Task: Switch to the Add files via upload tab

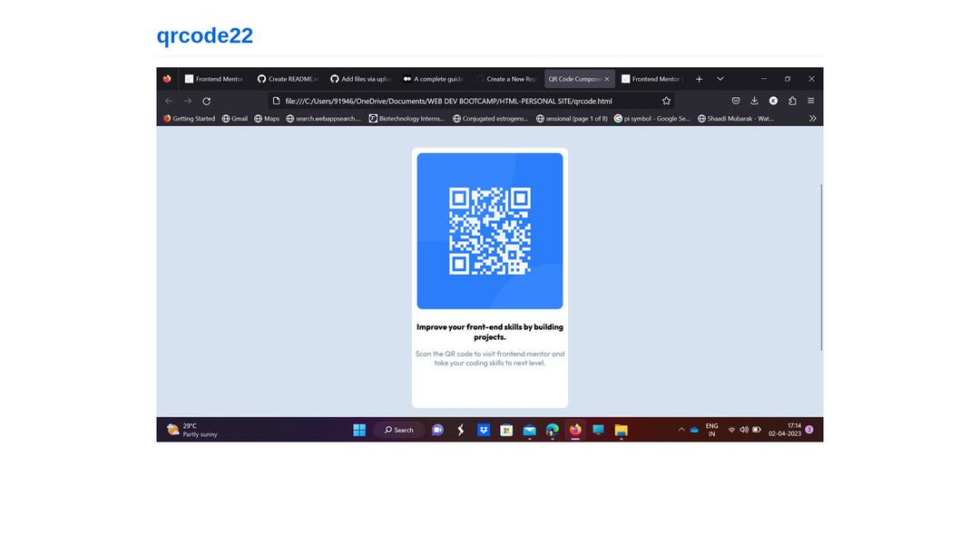Action: [x=360, y=79]
